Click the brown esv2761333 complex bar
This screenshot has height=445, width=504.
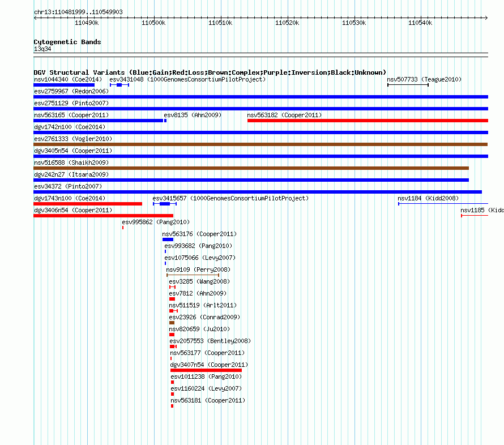[x=260, y=144]
